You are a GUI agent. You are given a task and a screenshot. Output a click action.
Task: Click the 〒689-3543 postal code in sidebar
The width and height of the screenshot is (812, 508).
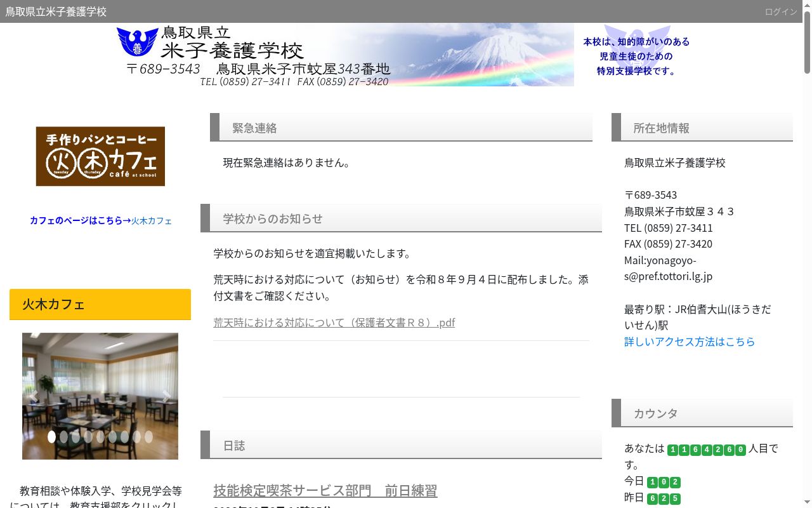point(651,195)
